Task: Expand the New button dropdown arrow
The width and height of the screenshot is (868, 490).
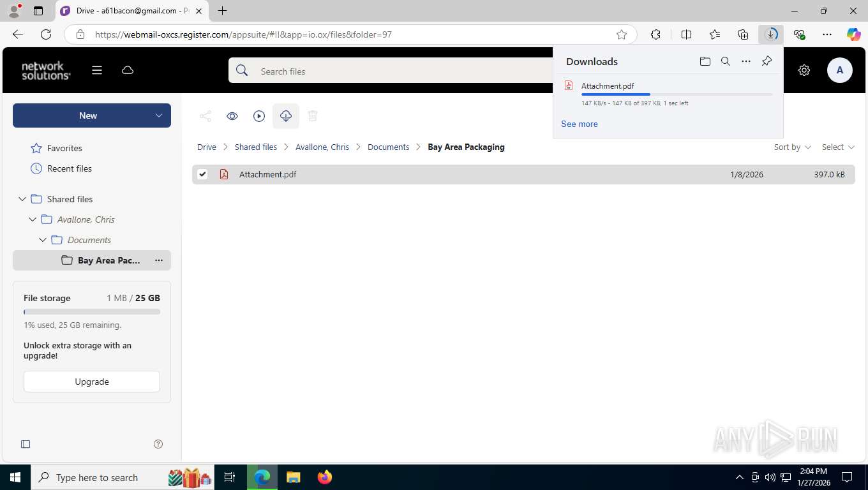Action: click(x=159, y=115)
